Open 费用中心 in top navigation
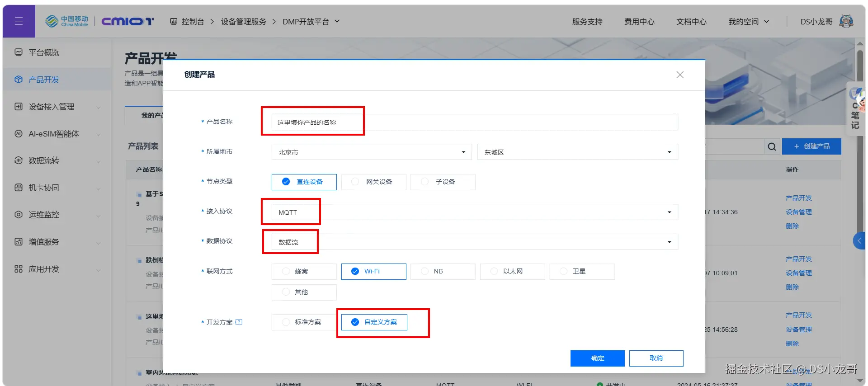 pos(639,21)
